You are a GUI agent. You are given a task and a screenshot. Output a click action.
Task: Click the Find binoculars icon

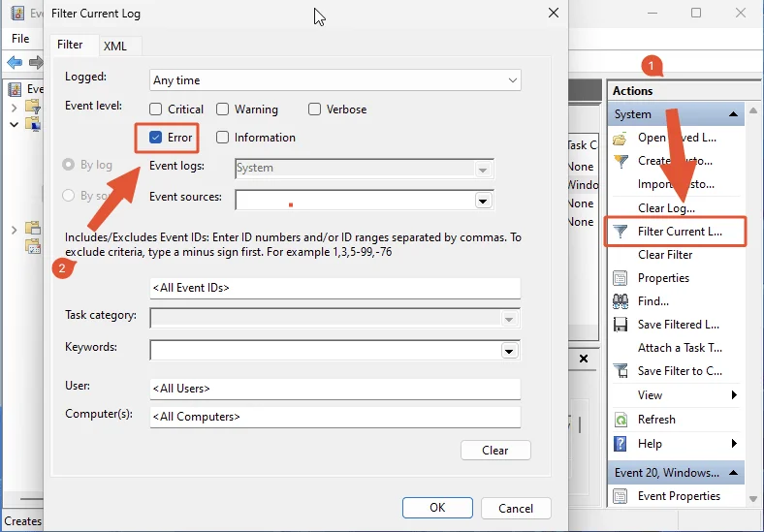click(x=621, y=301)
